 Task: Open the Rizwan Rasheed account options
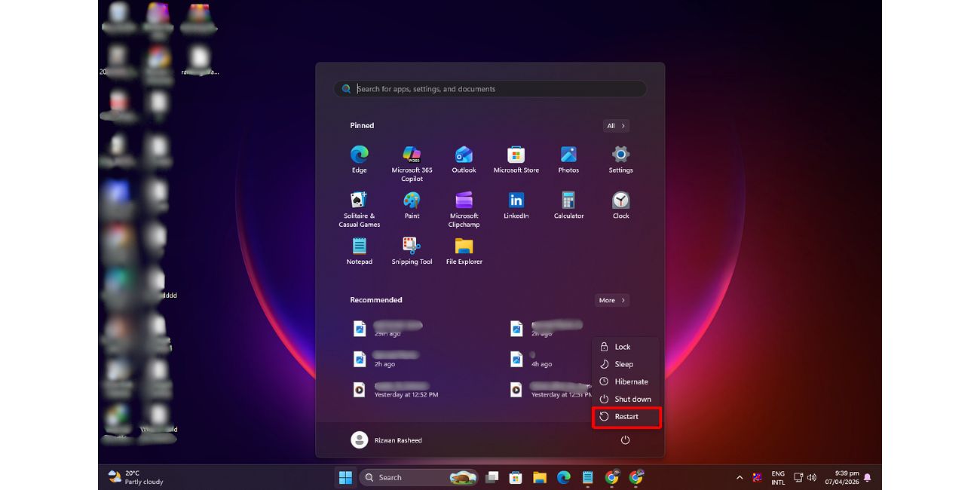389,439
